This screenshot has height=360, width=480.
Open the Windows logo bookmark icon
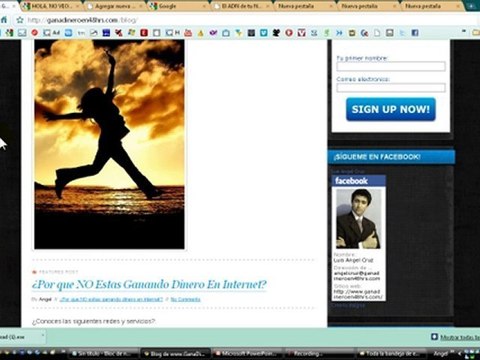coord(132,33)
